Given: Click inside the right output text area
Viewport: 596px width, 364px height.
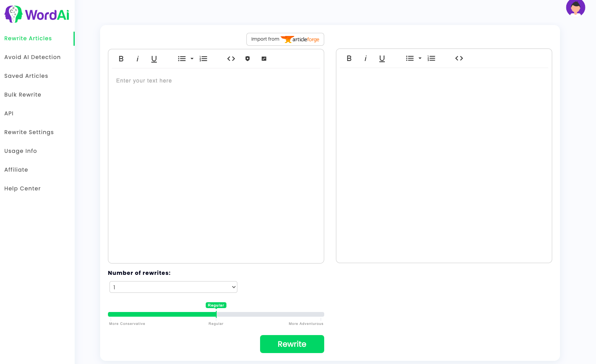Looking at the screenshot, I should (x=444, y=165).
